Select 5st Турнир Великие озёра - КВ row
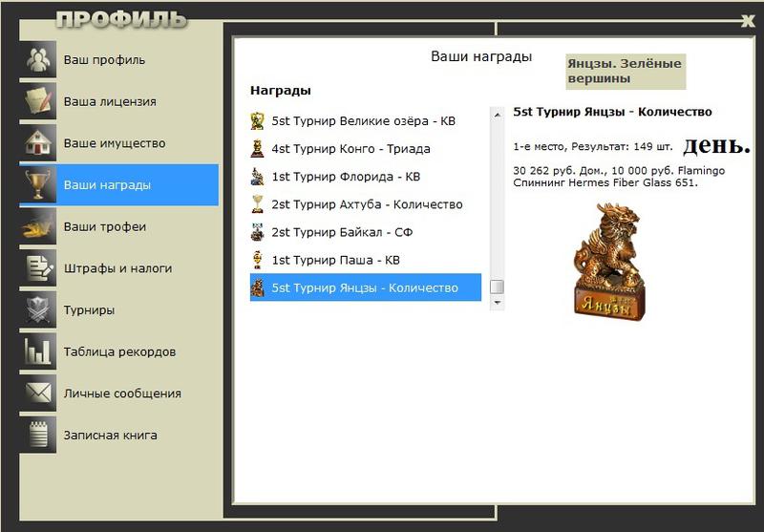Image resolution: width=764 pixels, height=532 pixels. [x=366, y=120]
